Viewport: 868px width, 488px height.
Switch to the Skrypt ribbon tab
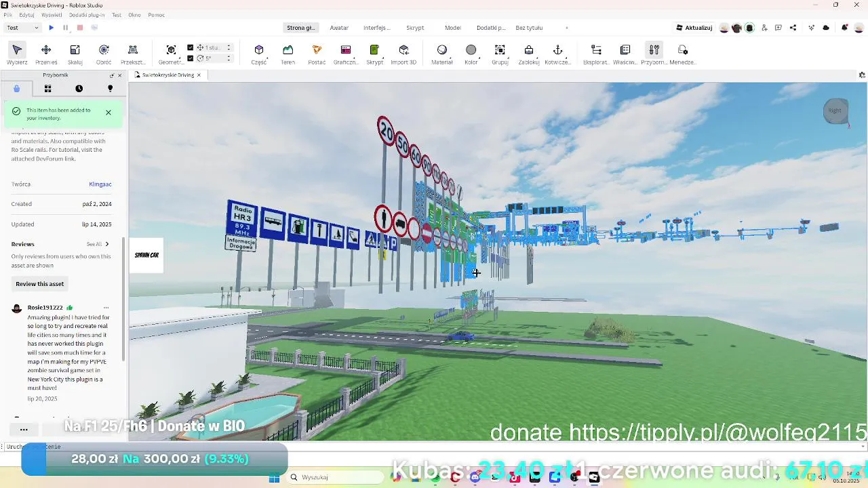click(x=415, y=28)
